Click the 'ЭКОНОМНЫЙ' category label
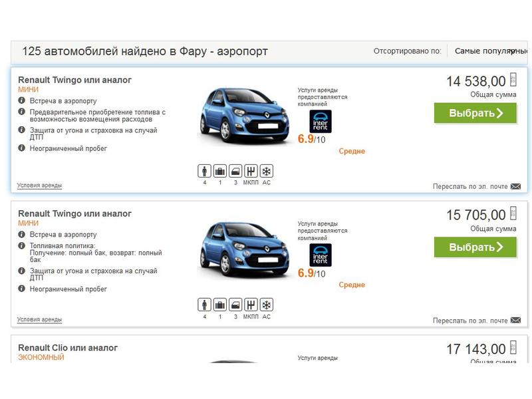 [x=41, y=357]
